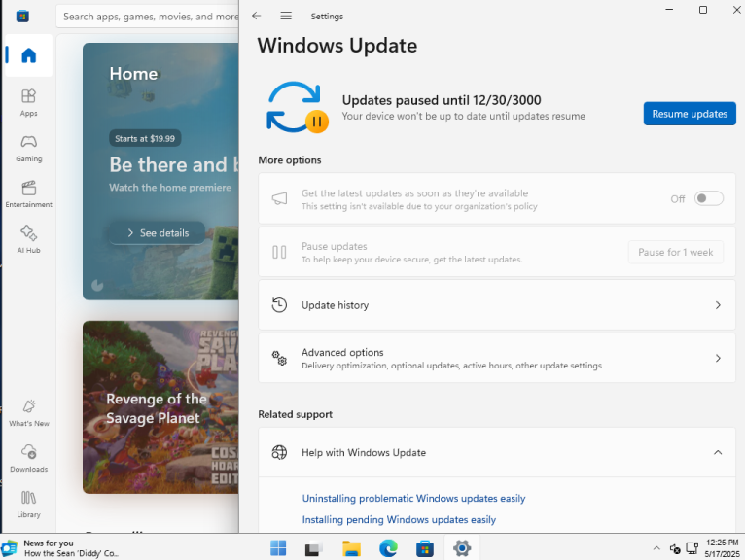Click the Store search box
This screenshot has width=745, height=560.
(x=147, y=17)
